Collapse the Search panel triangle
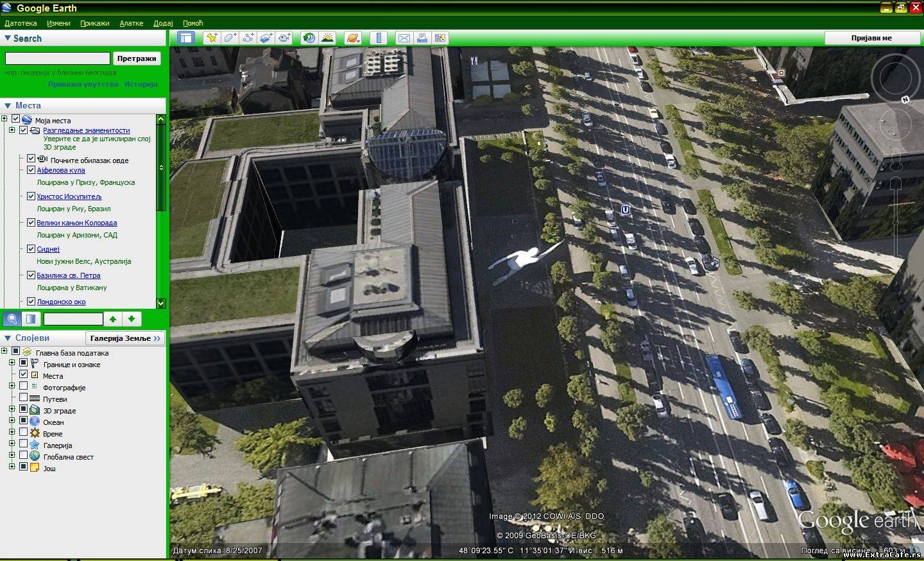Image resolution: width=924 pixels, height=561 pixels. (8, 39)
